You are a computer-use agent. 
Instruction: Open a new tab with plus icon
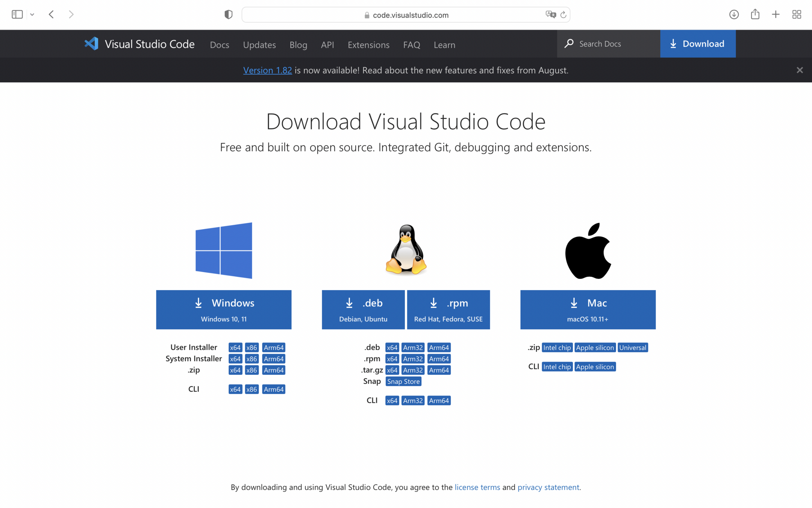pyautogui.click(x=776, y=14)
